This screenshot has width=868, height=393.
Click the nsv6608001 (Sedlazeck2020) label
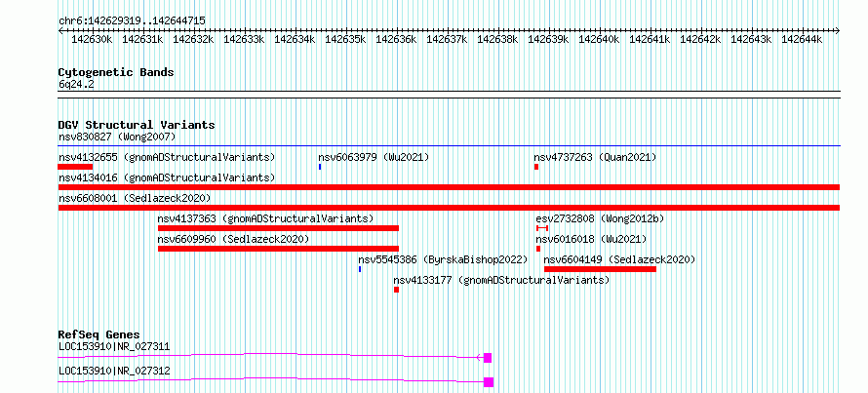pos(135,198)
